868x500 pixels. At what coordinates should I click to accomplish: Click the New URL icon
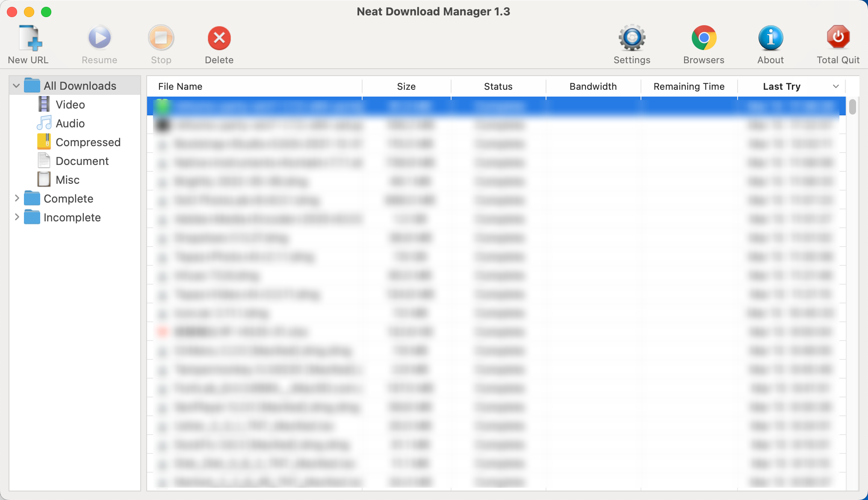(29, 38)
